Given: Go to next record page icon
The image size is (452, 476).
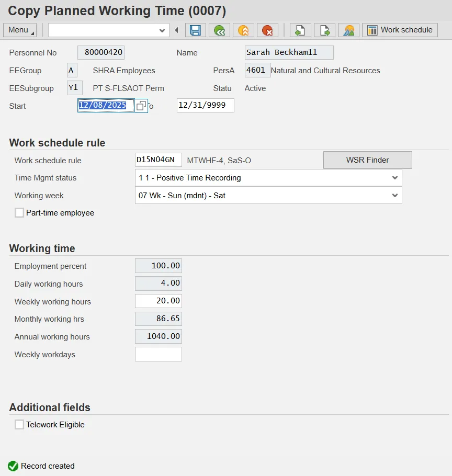Looking at the screenshot, I should click(324, 30).
